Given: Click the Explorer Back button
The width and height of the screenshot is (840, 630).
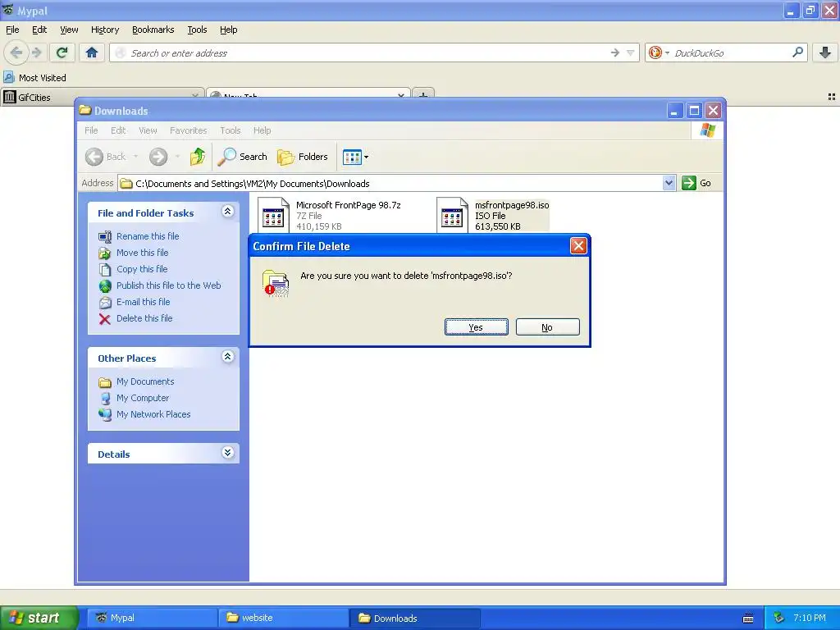Looking at the screenshot, I should (106, 157).
